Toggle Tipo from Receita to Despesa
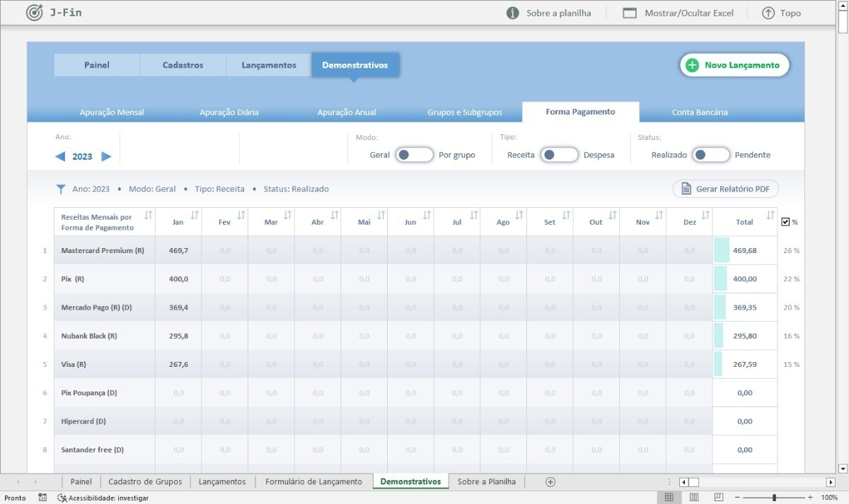Image resolution: width=849 pixels, height=504 pixels. [x=559, y=155]
